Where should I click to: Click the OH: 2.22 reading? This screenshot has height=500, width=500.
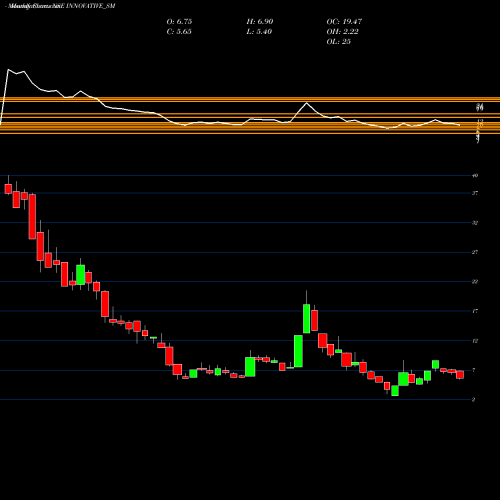(342, 31)
